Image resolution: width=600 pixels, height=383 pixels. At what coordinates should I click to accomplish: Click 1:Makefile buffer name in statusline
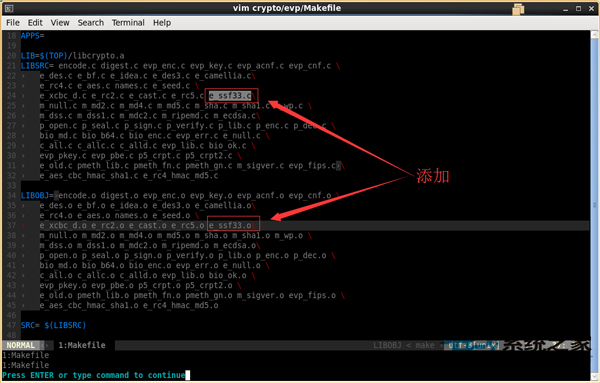[x=82, y=345]
